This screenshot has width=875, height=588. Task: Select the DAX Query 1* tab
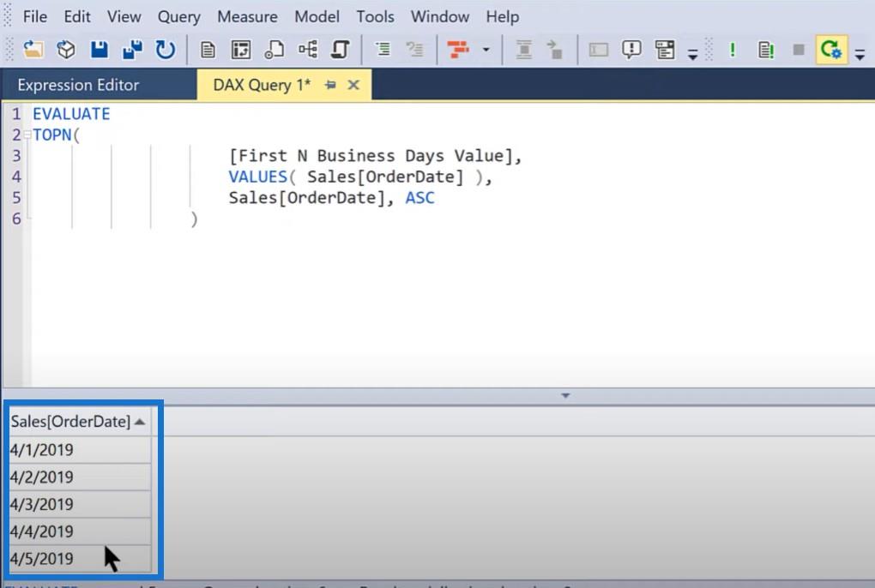coord(262,85)
